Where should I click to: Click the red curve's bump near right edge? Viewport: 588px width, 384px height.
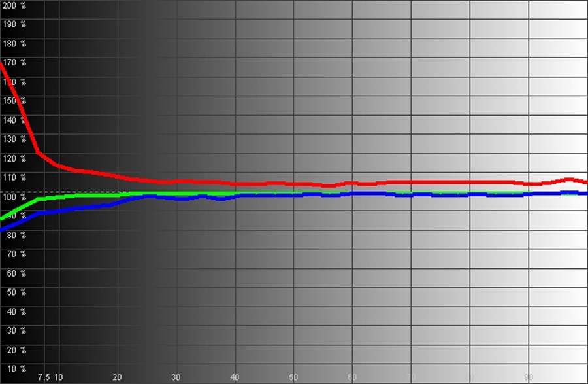click(569, 179)
